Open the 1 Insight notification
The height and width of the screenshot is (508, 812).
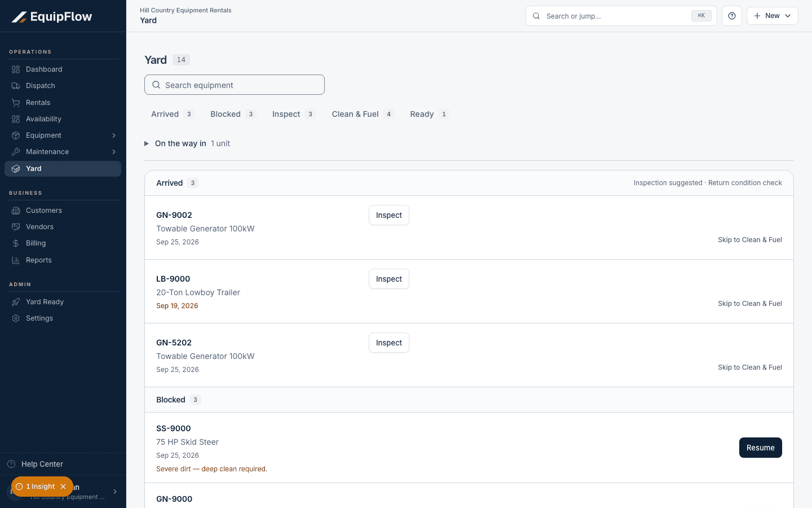36,487
